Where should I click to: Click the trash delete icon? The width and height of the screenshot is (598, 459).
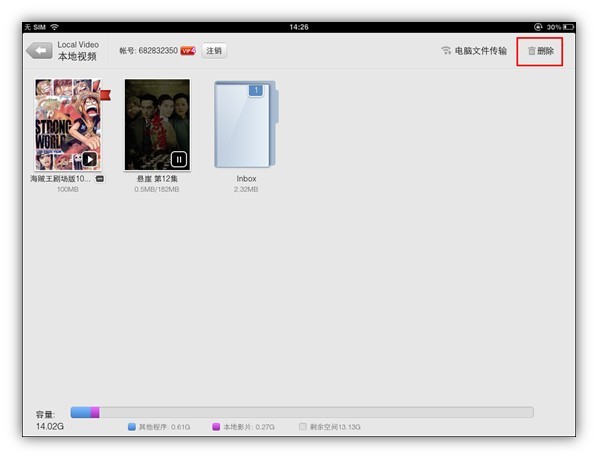[532, 51]
